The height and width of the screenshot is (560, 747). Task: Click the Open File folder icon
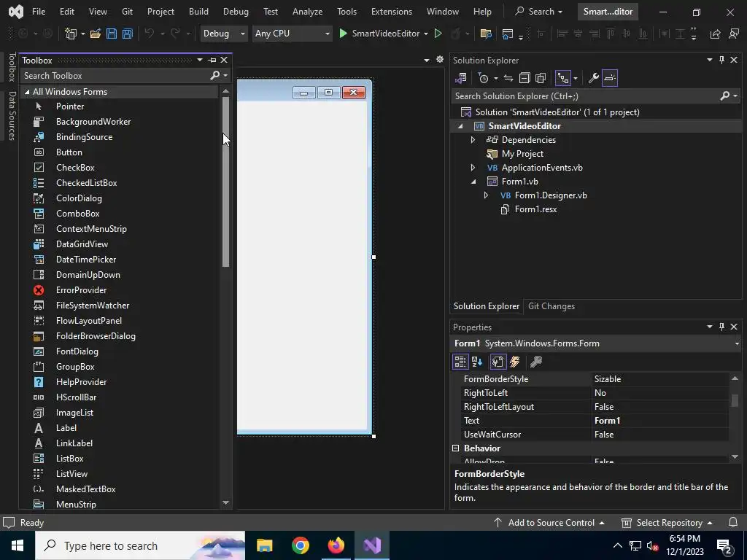pyautogui.click(x=96, y=34)
